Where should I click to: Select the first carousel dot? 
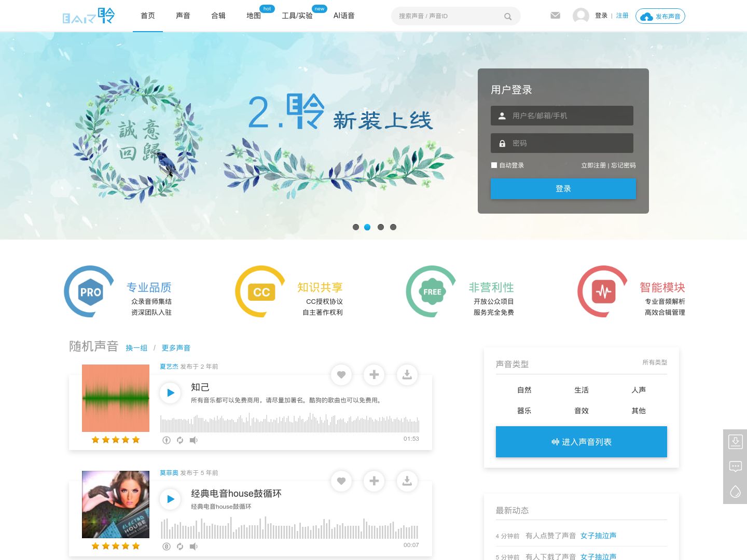click(356, 227)
